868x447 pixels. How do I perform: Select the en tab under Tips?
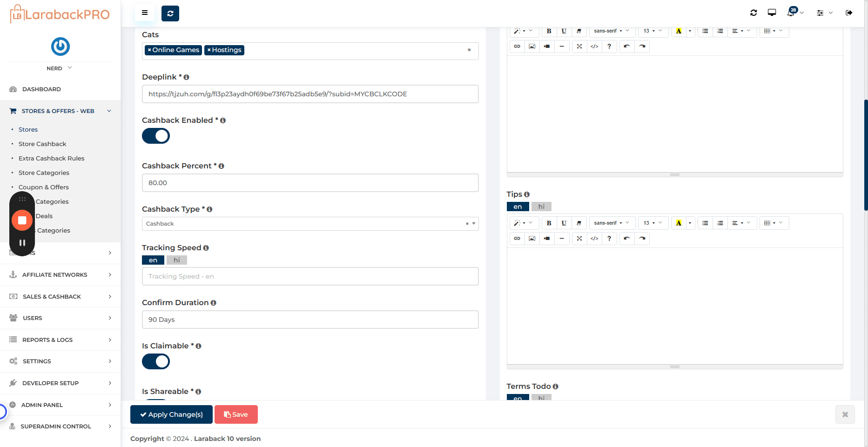tap(518, 207)
